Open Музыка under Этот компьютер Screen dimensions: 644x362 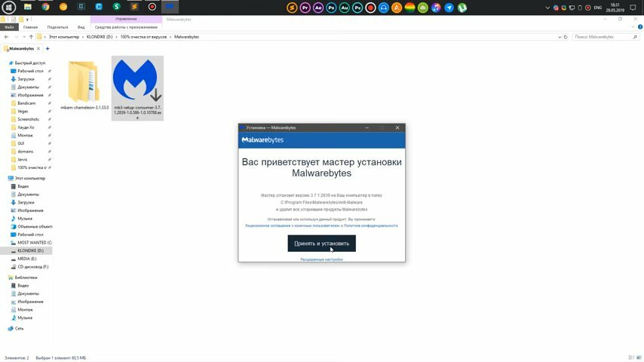(25, 219)
